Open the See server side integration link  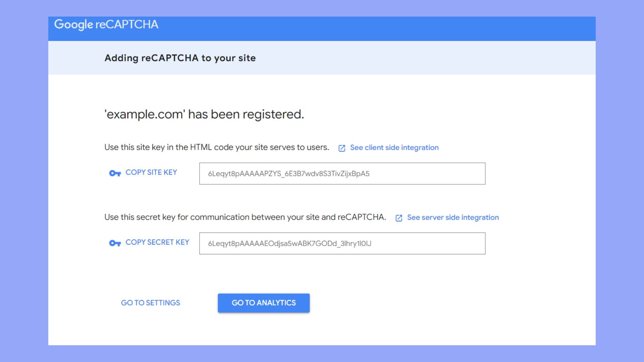coord(453,218)
